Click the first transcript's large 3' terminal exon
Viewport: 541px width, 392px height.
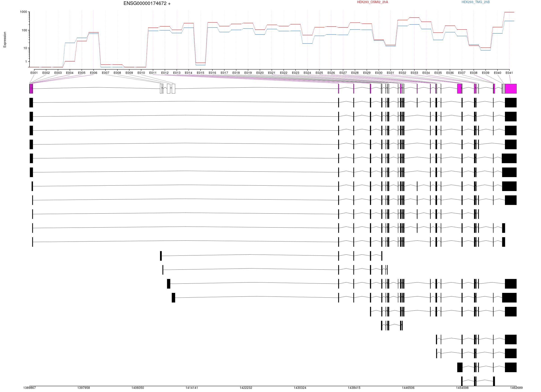[511, 103]
